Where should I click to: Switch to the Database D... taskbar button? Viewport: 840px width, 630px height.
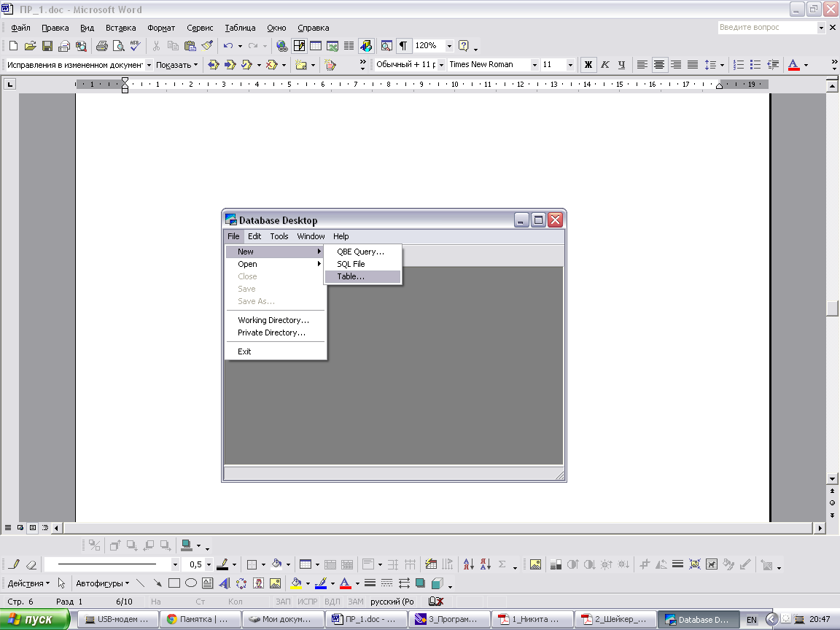[698, 619]
